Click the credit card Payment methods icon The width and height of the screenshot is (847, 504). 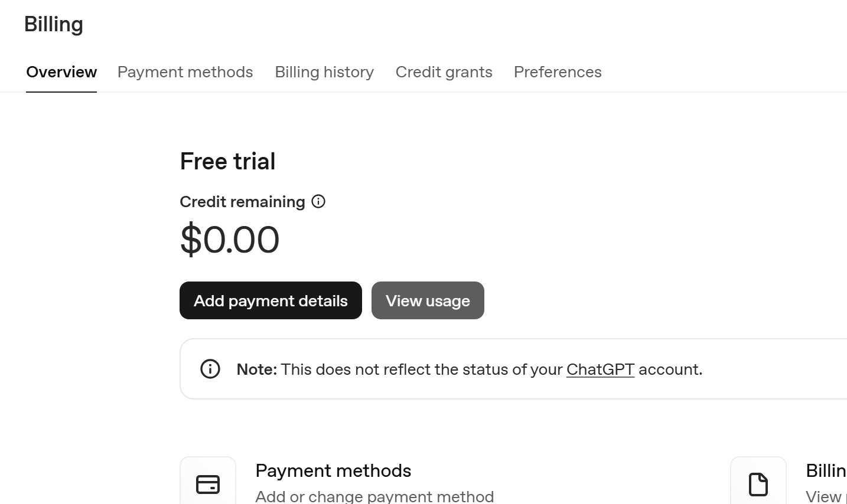coord(208,485)
